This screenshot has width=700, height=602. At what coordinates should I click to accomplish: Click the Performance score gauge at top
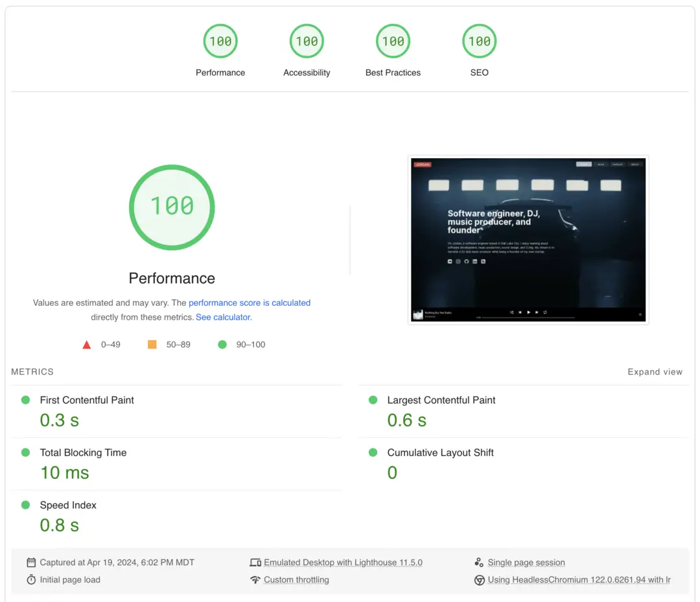(220, 41)
